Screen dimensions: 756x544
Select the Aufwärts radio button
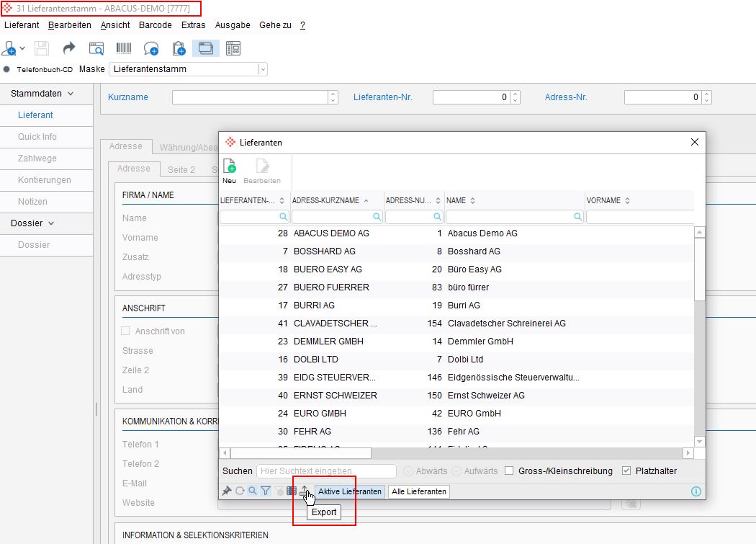click(456, 471)
